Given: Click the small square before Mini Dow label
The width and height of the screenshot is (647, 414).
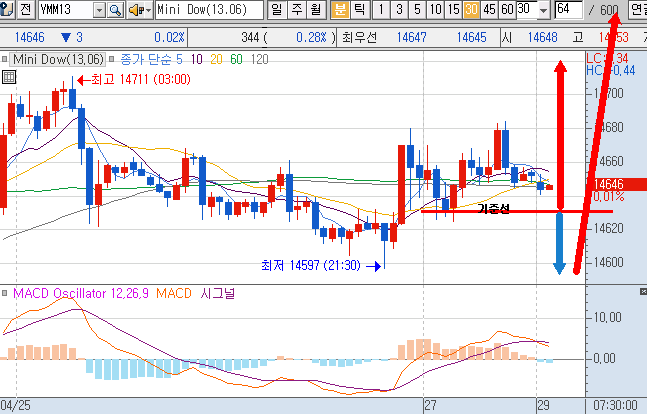Looking at the screenshot, I should click(7, 60).
